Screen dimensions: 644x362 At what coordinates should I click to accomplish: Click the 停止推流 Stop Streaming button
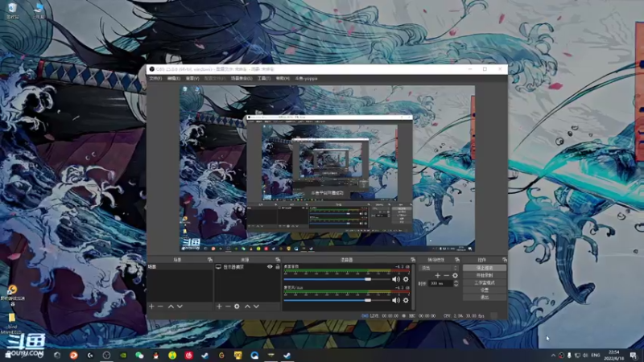point(485,268)
